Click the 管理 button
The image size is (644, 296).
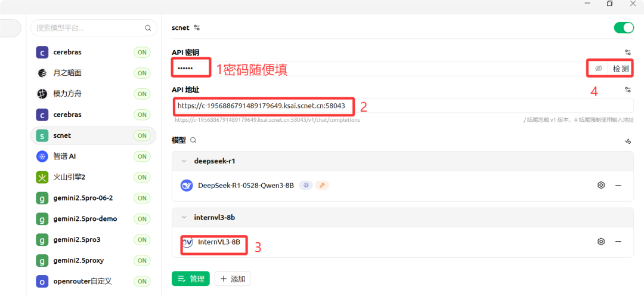point(191,279)
